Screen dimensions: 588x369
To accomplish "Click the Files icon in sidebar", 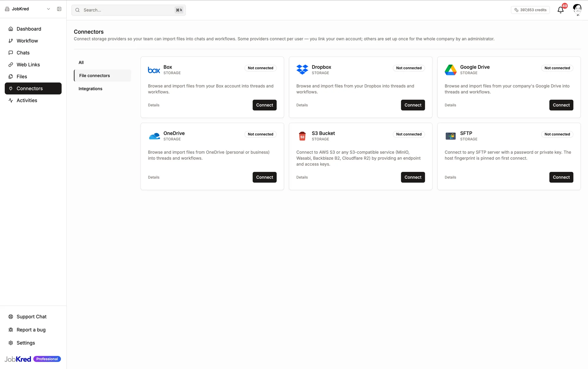I will point(11,77).
